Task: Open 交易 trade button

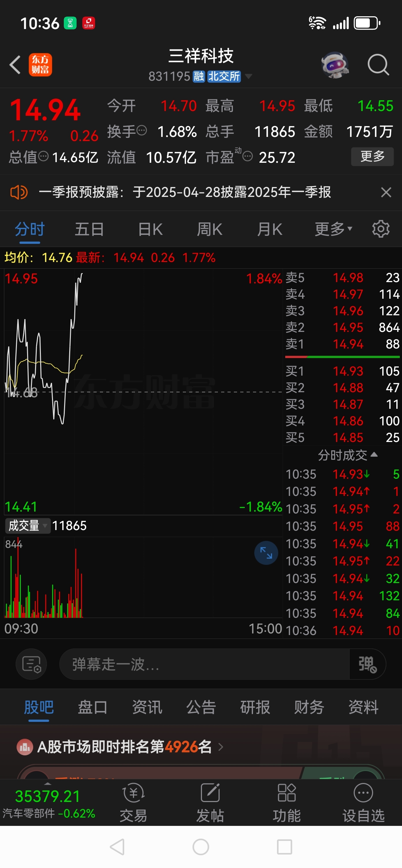Action: click(x=133, y=803)
